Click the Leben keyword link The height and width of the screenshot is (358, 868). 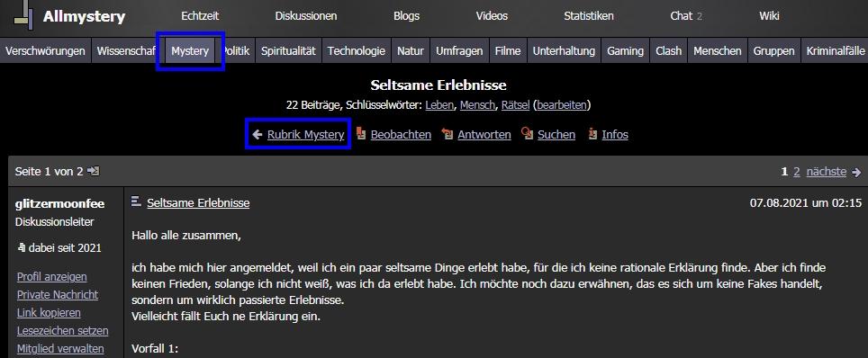(439, 104)
